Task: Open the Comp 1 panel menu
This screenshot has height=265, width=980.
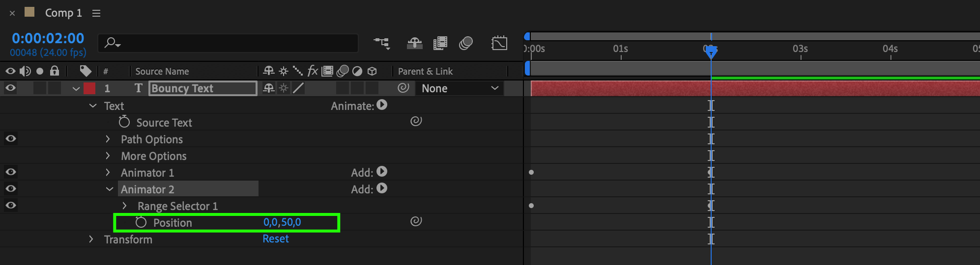Action: [96, 13]
